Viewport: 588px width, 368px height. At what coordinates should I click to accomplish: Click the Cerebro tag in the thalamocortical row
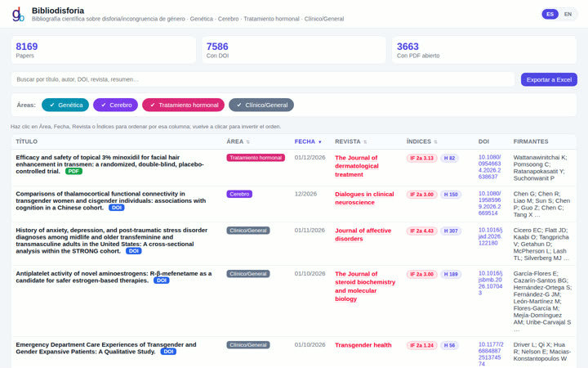click(x=239, y=194)
